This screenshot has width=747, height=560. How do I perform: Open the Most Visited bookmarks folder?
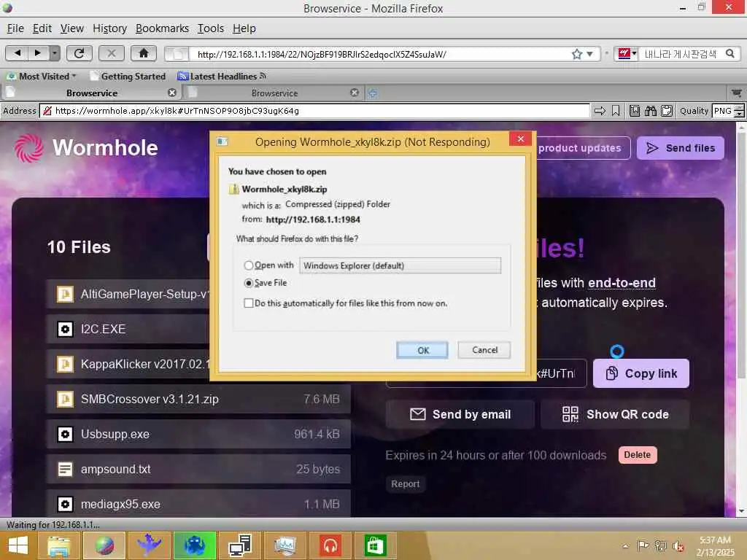click(42, 76)
